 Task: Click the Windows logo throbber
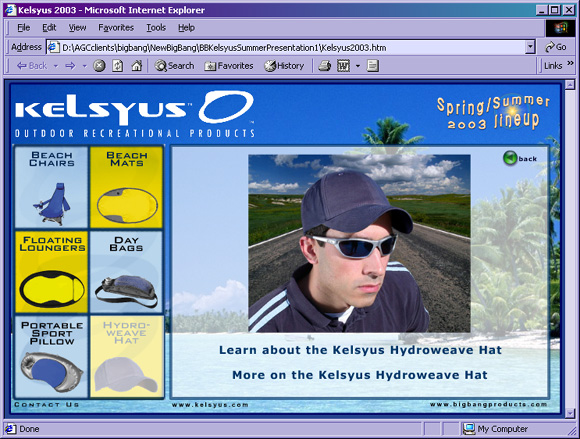click(560, 28)
